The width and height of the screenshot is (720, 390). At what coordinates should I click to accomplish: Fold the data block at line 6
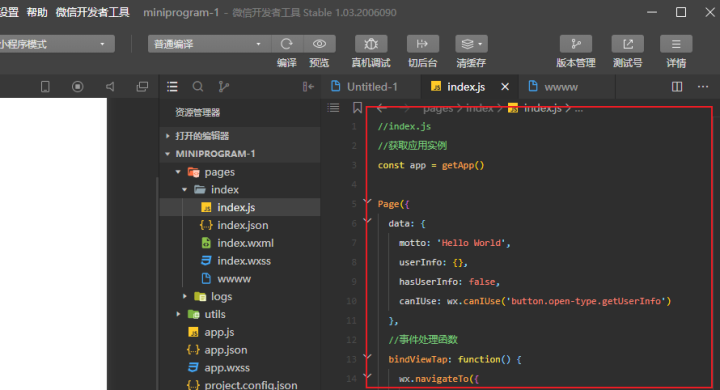click(x=367, y=220)
